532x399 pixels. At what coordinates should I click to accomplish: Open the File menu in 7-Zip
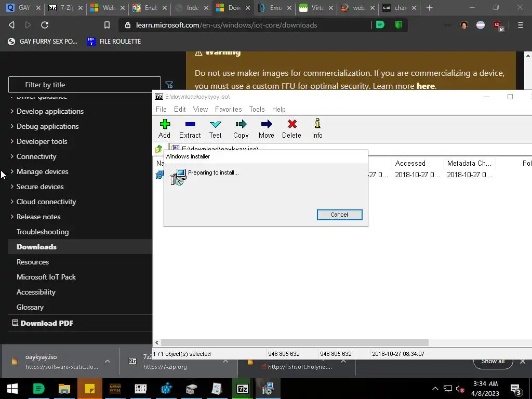161,109
